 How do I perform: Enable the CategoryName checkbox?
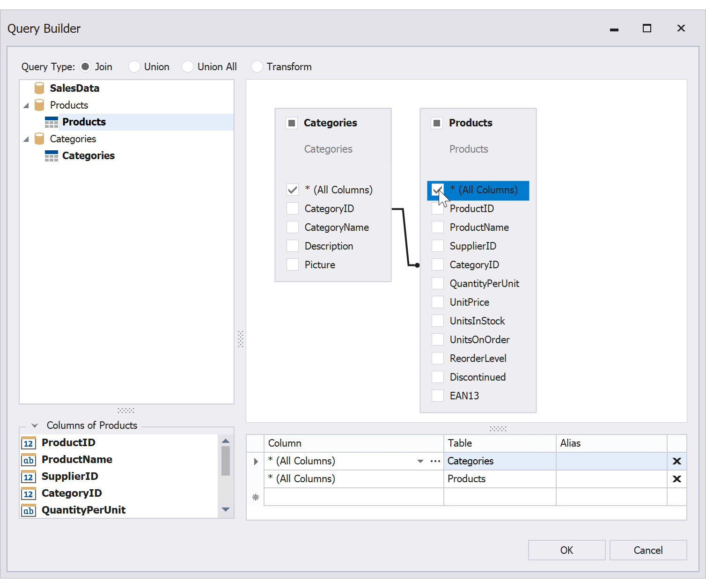point(292,227)
